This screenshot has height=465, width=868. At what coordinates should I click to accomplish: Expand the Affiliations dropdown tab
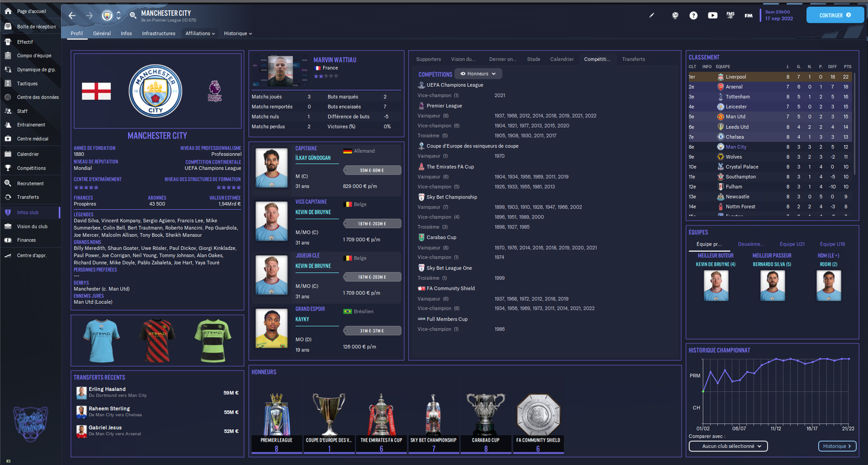[200, 34]
